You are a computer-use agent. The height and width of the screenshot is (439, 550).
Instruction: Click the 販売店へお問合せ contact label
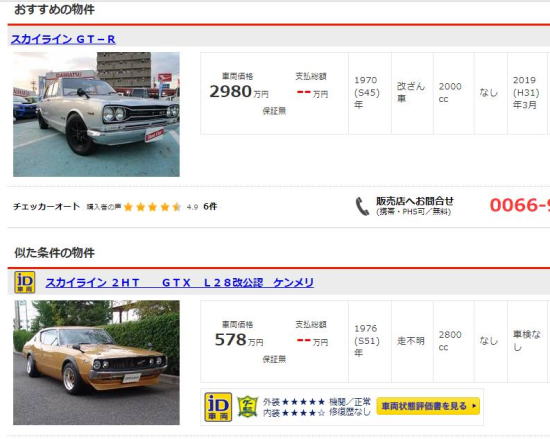[x=415, y=201]
